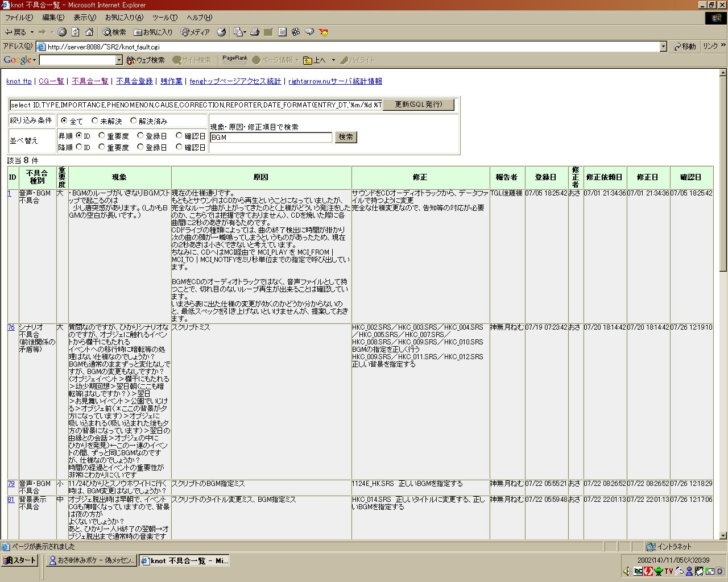Print the page with the printer icon
The width and height of the screenshot is (728, 582).
[255, 32]
